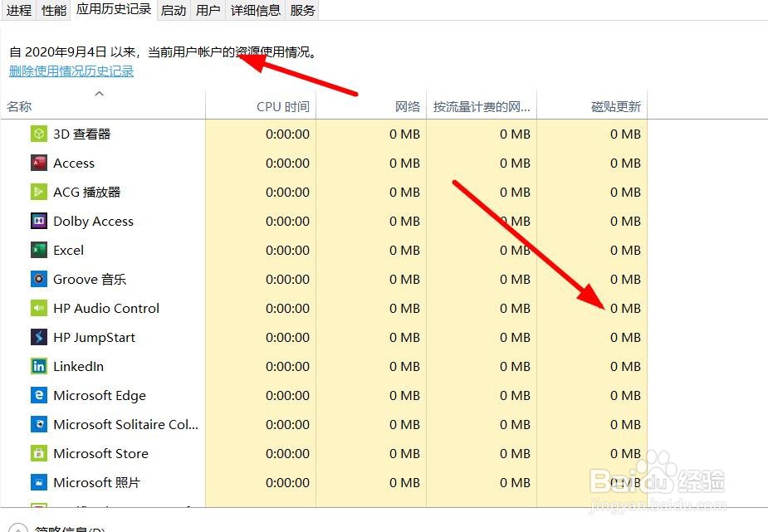
Task: Select the 3D 查看器 row name
Action: [x=82, y=134]
